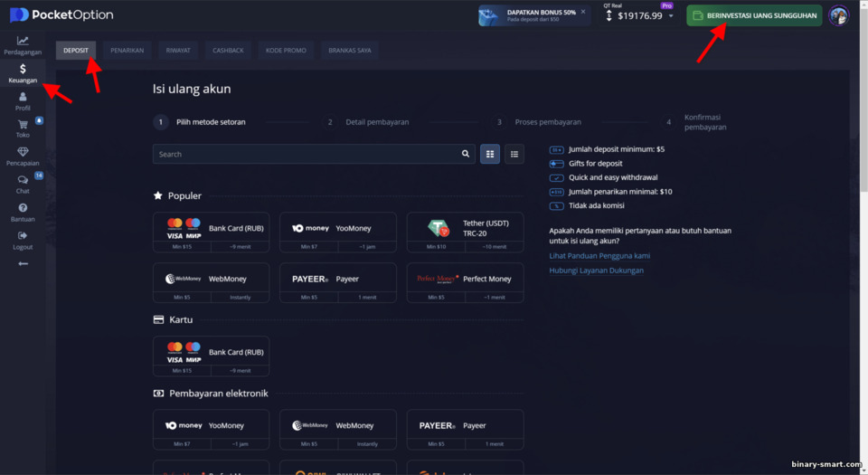The height and width of the screenshot is (475, 868).
Task: Click the search magnifier icon
Action: [x=466, y=154]
